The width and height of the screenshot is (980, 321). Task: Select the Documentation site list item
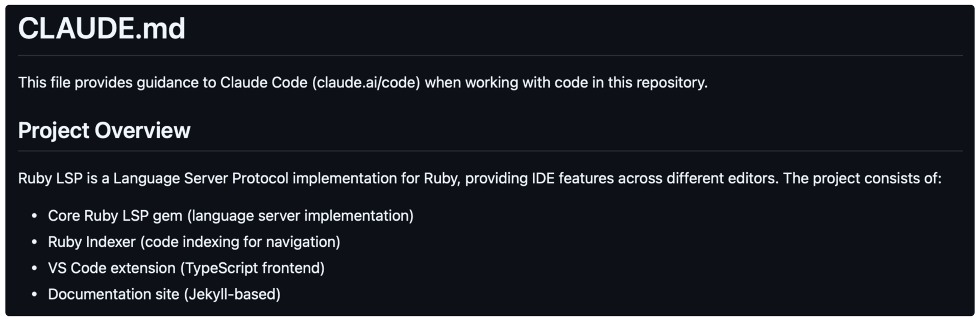[x=164, y=294]
